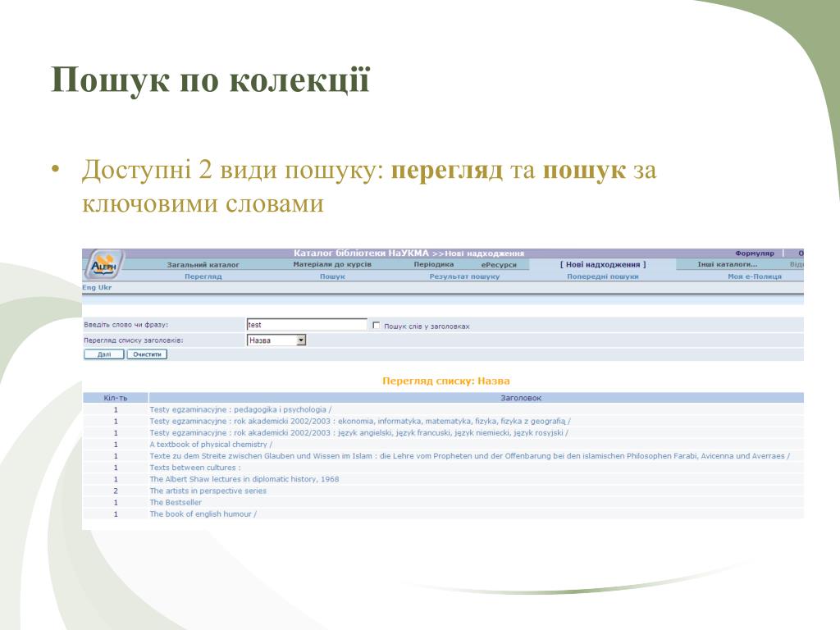
Task: Open 'Testy egzaminacyjne : pedagogika i psychologia' entry
Action: click(240, 409)
